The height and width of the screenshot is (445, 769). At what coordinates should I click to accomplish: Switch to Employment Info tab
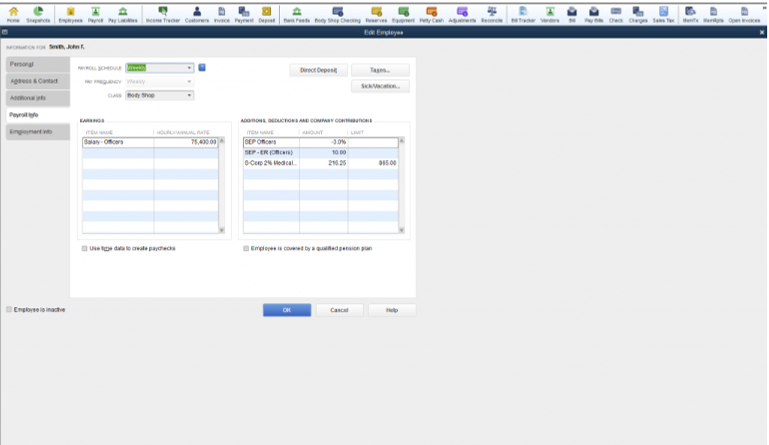[x=38, y=132]
